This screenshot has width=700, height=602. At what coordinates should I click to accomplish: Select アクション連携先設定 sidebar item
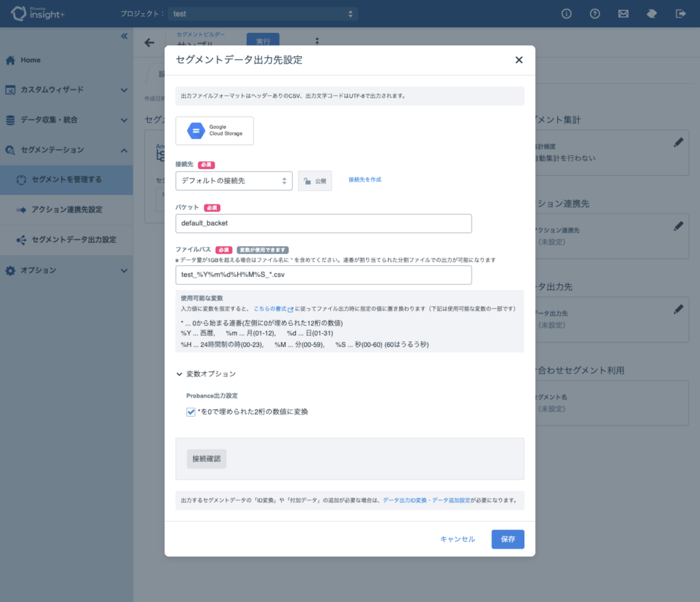click(67, 210)
